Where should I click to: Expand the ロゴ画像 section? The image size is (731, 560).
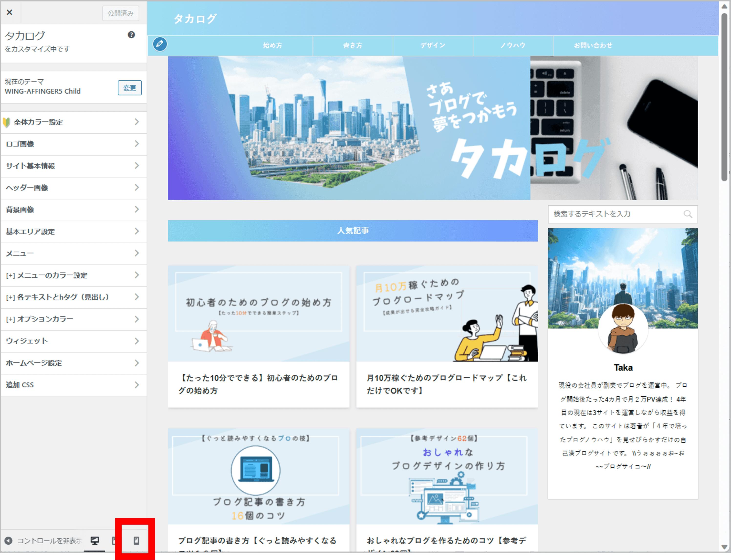(74, 144)
